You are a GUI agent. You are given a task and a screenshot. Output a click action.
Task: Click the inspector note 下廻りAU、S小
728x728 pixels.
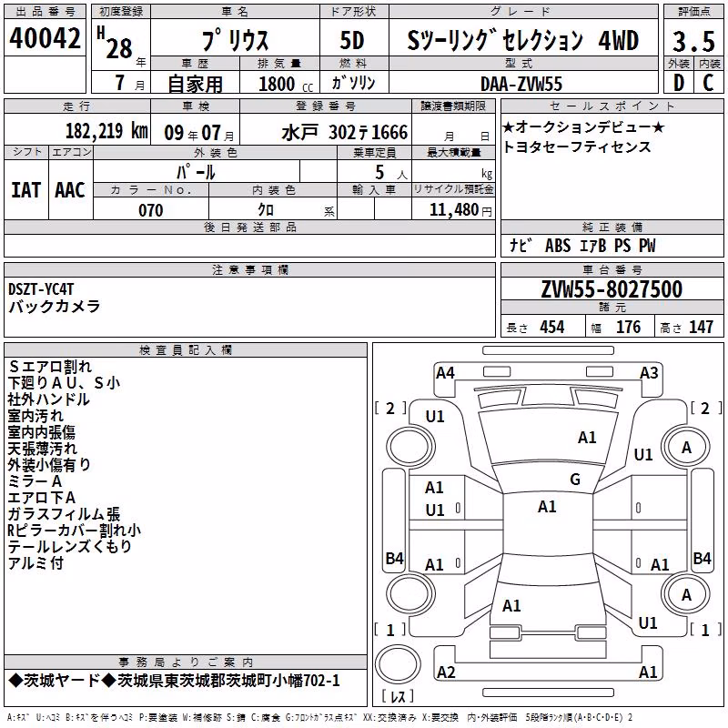click(x=64, y=383)
